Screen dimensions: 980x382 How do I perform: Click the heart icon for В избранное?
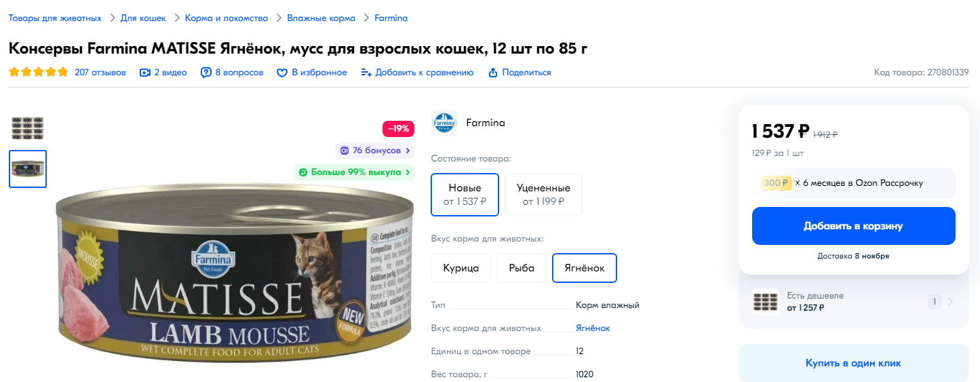[282, 73]
